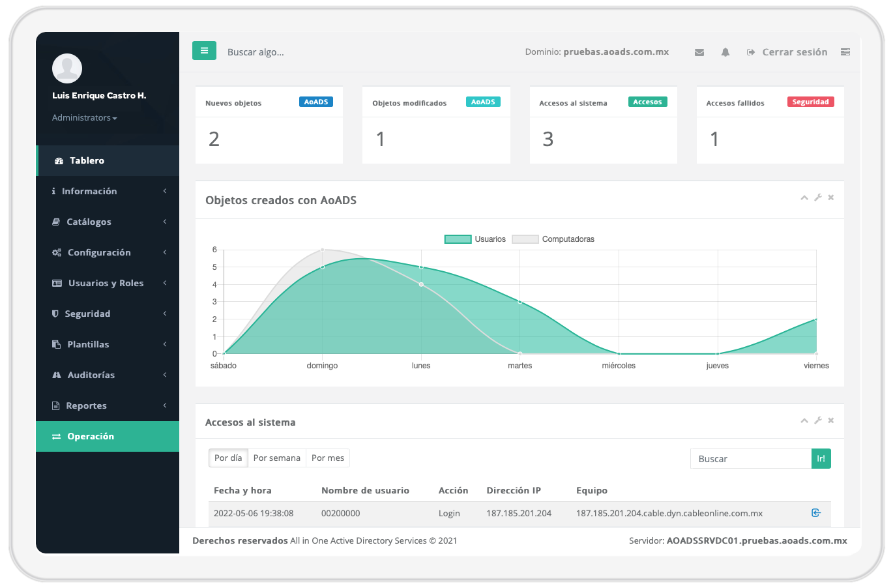Click the Nombre de usuario column header
Image resolution: width=893 pixels, height=588 pixels.
tap(365, 490)
